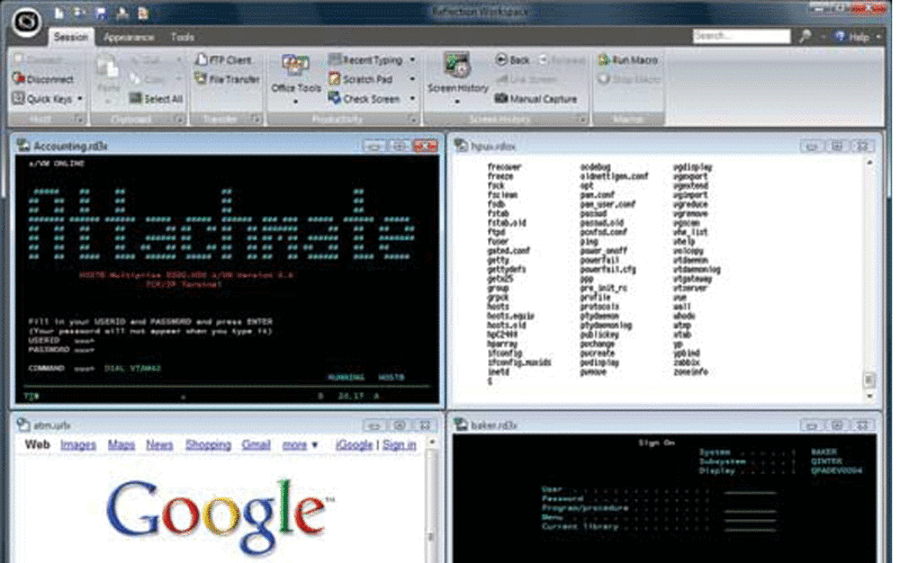Open Quick Keys in the ribbon

[x=49, y=99]
